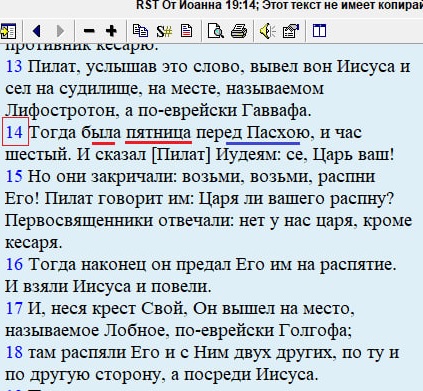
Task: Click the red-underlined word пятница
Action: [x=158, y=133]
